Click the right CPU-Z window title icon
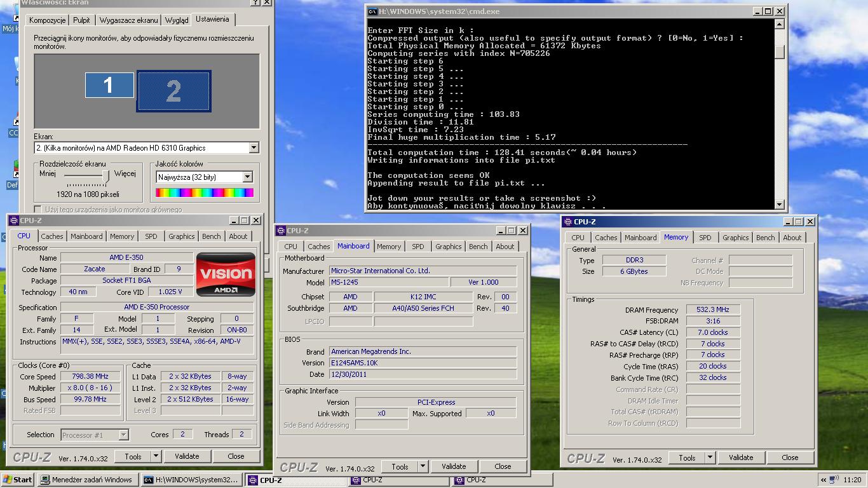 [569, 222]
